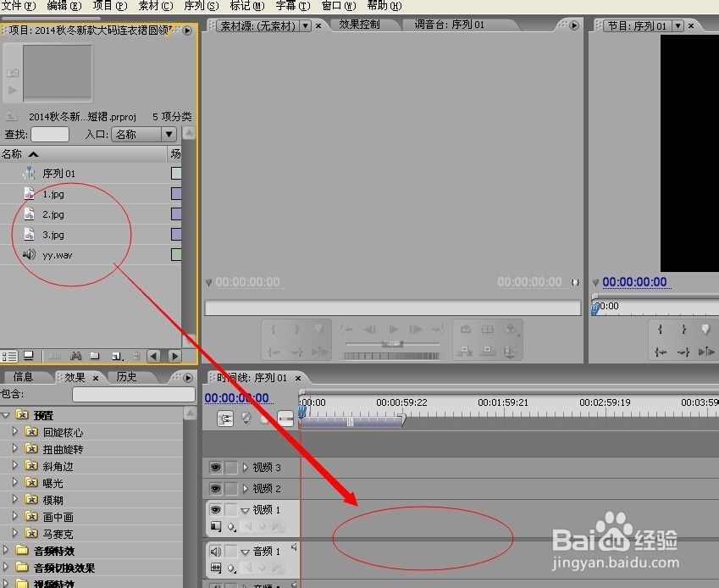719x588 pixels.
Task: Toggle lock box of 视频 1 track
Action: pyautogui.click(x=231, y=509)
